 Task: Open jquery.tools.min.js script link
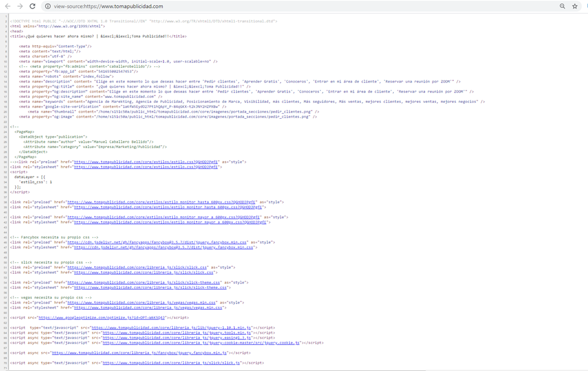point(177,333)
